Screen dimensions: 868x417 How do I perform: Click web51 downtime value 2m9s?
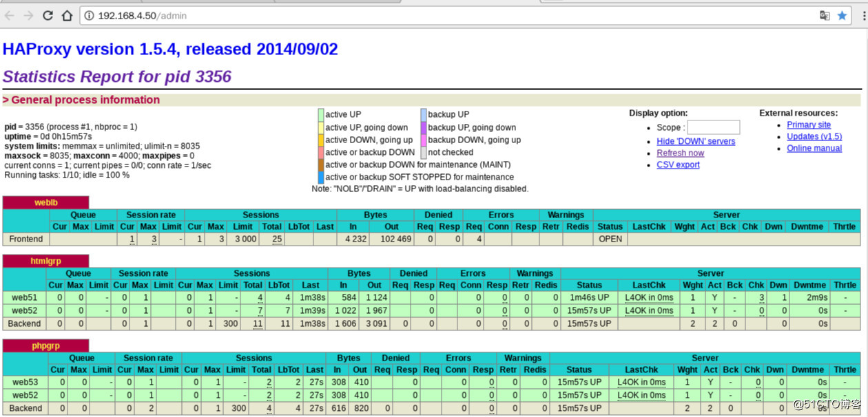click(816, 297)
